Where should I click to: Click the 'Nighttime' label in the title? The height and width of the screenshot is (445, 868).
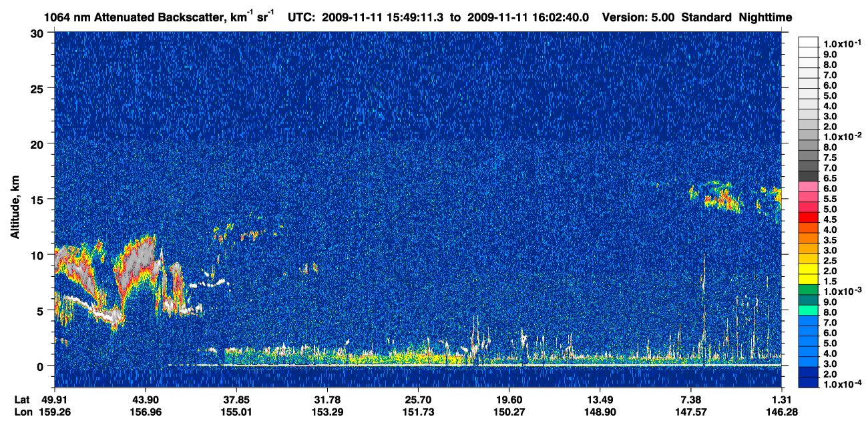[765, 17]
